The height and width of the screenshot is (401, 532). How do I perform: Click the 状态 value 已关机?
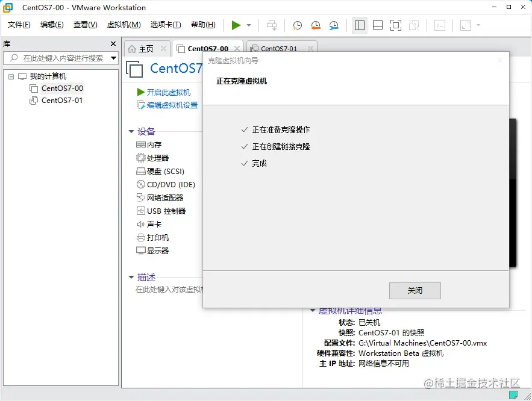[x=369, y=322]
